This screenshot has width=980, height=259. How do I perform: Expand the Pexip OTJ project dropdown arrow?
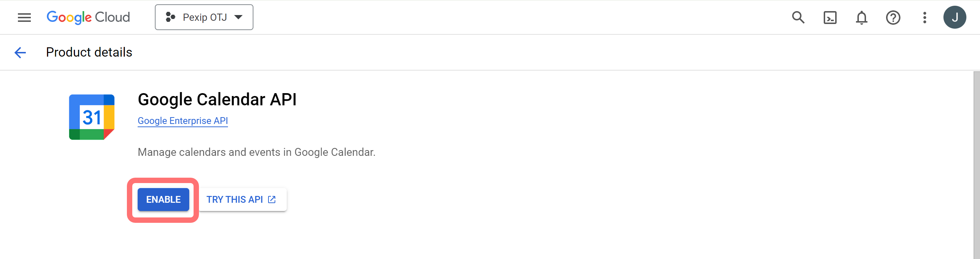coord(238,17)
